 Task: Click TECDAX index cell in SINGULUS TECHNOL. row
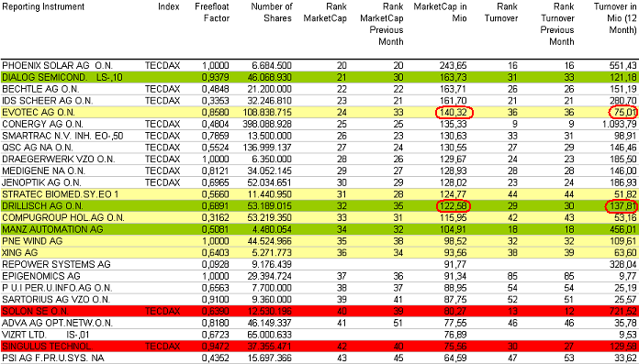163,347
